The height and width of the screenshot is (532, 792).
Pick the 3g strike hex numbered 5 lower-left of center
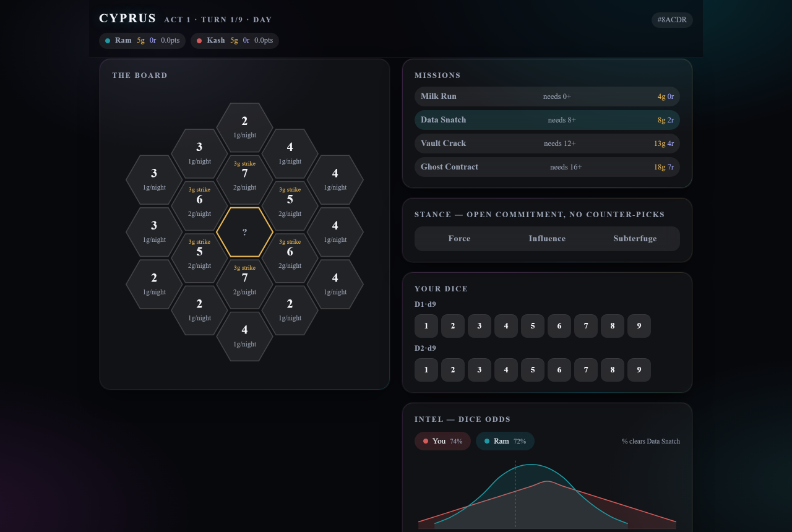(199, 258)
